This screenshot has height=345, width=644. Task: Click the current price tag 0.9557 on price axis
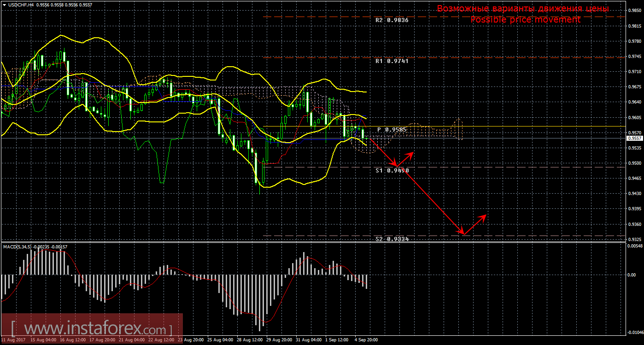click(635, 138)
